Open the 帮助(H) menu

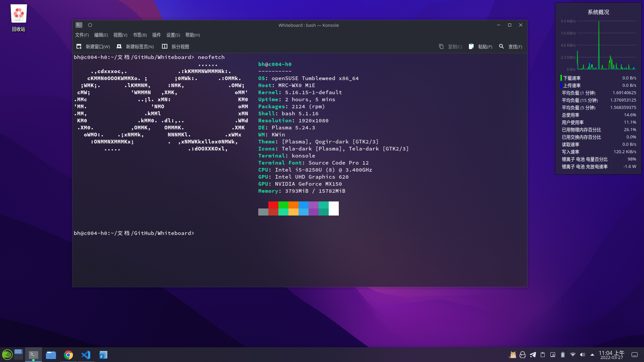coord(193,35)
